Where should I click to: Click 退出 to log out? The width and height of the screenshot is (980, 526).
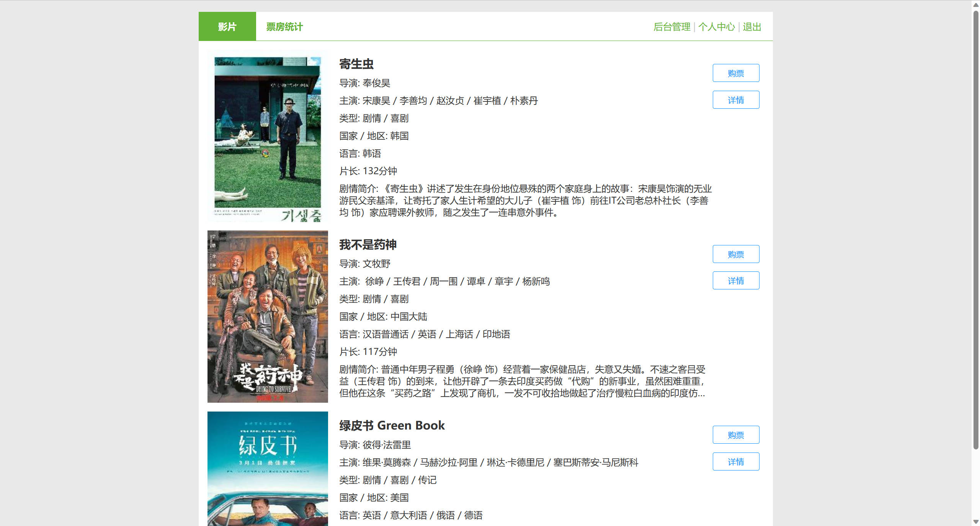coord(752,27)
